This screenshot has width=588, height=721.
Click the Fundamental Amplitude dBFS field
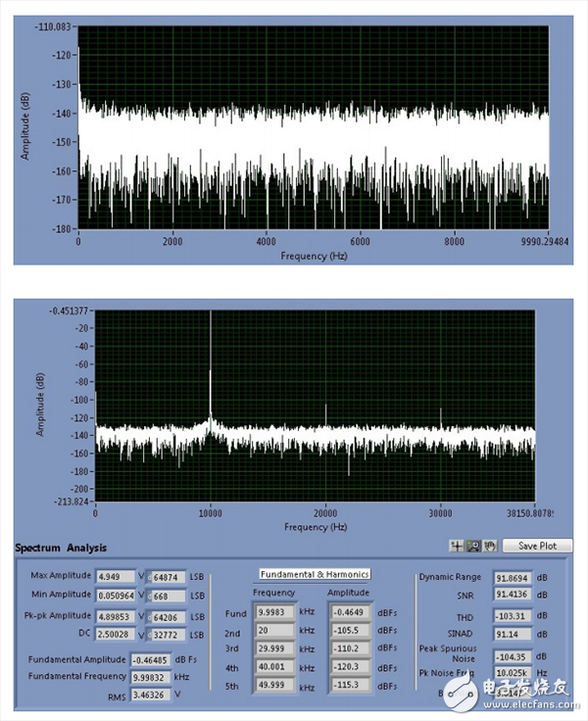[x=153, y=659]
